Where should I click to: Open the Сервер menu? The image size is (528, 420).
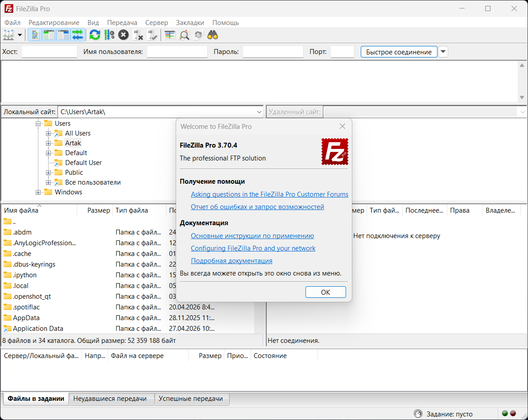(157, 23)
